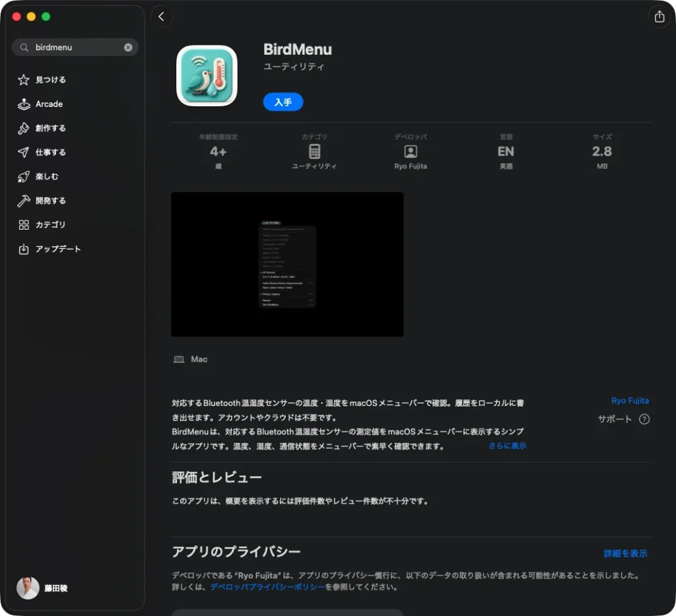
Task: Expand description with さらに表示
Action: pyautogui.click(x=507, y=446)
